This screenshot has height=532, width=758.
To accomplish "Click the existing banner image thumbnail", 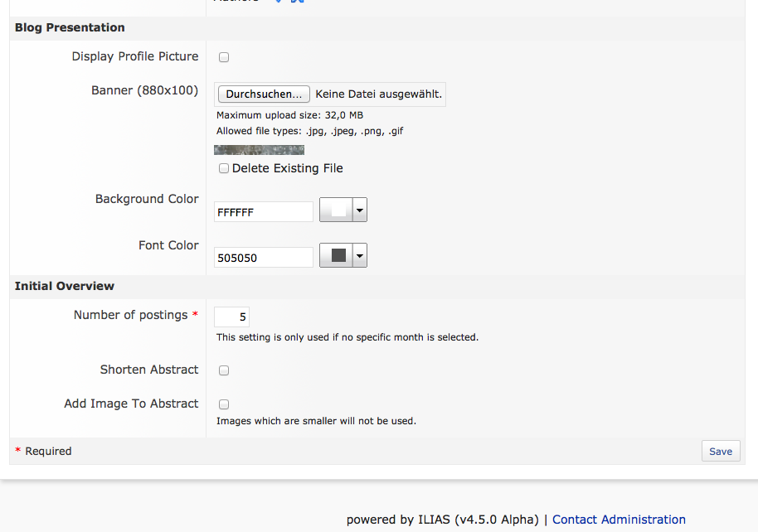I will 259,150.
